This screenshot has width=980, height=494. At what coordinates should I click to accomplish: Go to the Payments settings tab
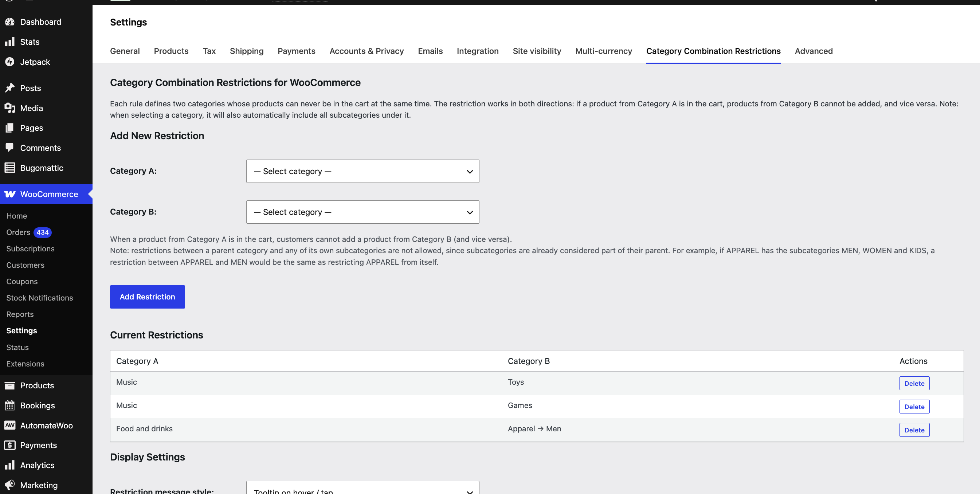coord(296,51)
